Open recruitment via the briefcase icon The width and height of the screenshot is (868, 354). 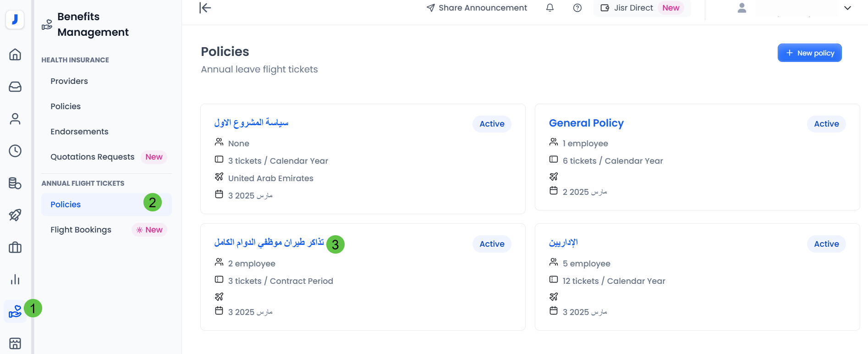pyautogui.click(x=15, y=247)
